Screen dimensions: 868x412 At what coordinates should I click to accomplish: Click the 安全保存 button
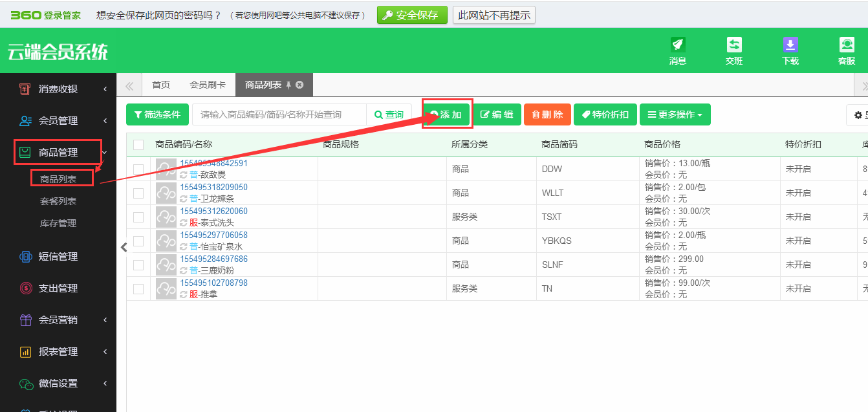tap(412, 15)
